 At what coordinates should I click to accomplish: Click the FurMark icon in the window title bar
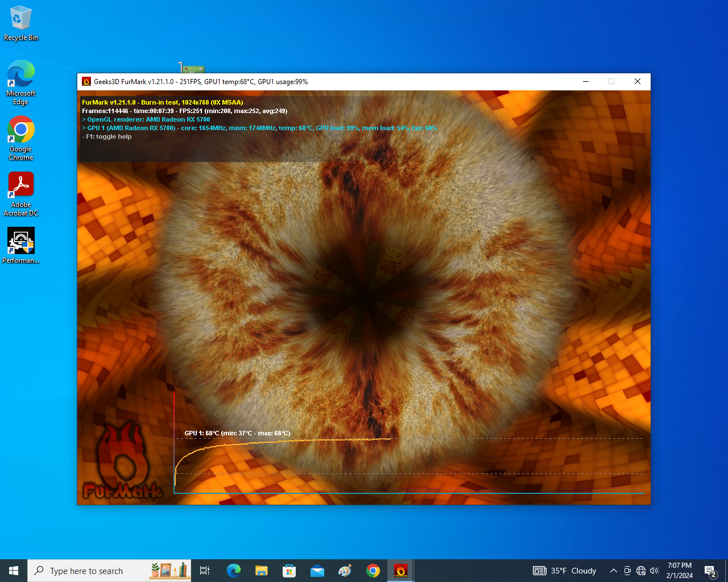[x=86, y=82]
